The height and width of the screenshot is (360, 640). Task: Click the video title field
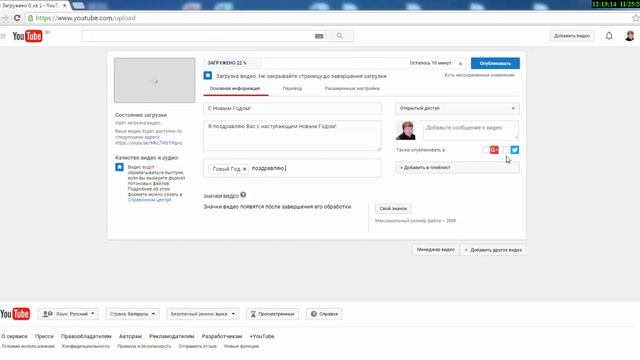coord(292,108)
